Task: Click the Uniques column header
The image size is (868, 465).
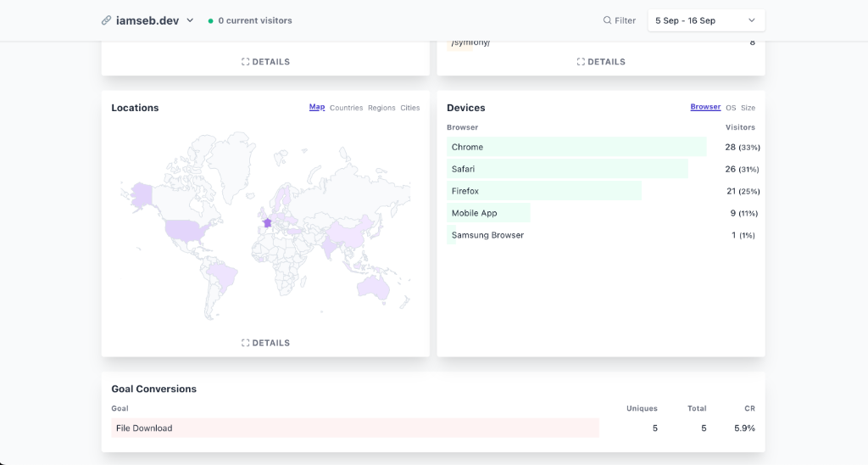Action: pyautogui.click(x=643, y=408)
